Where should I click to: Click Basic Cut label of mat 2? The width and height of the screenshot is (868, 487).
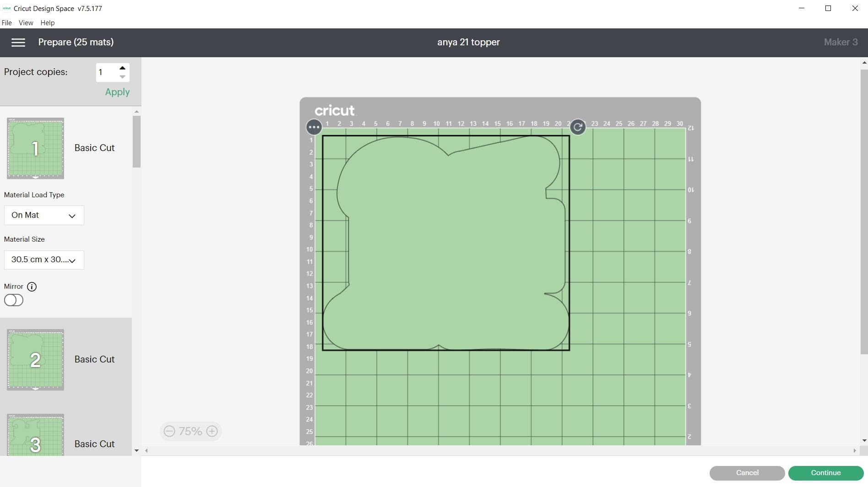click(x=95, y=359)
